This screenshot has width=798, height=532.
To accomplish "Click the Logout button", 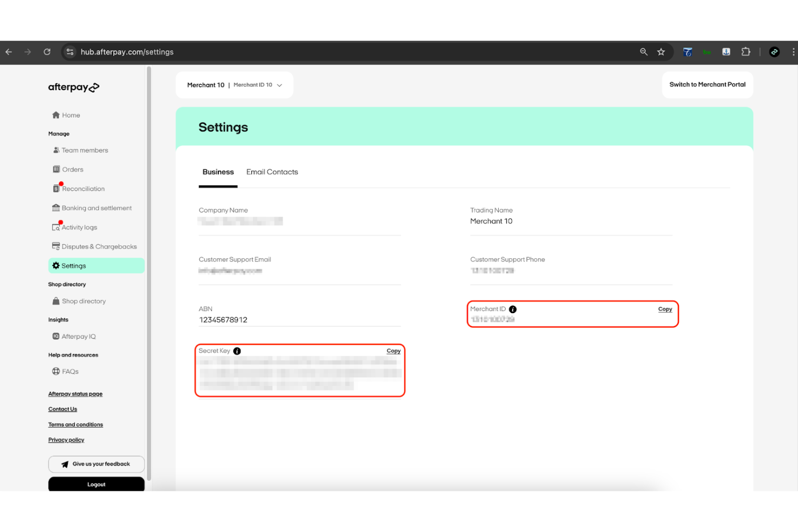I will coord(96,484).
